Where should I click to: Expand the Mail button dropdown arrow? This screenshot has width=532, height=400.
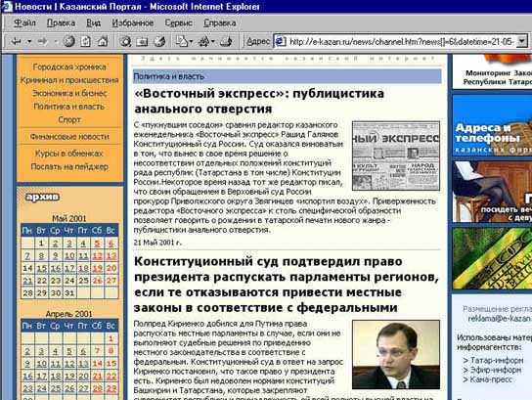[x=191, y=42]
